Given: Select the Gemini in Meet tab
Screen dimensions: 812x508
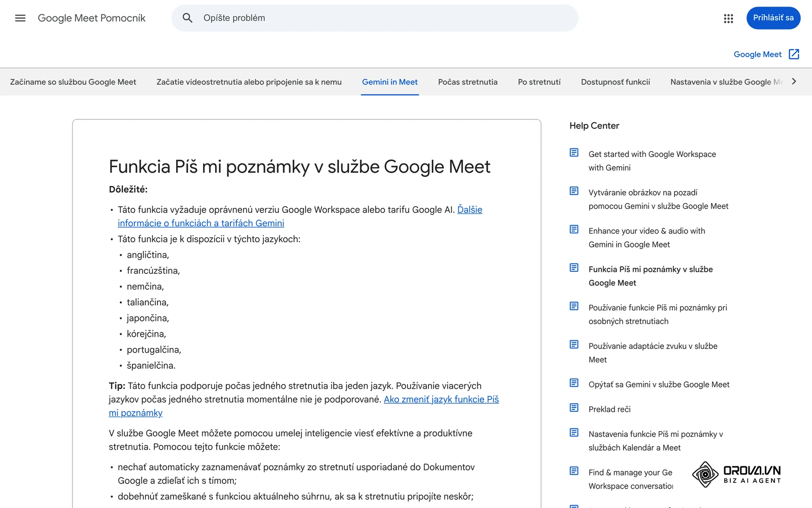Looking at the screenshot, I should pyautogui.click(x=390, y=82).
